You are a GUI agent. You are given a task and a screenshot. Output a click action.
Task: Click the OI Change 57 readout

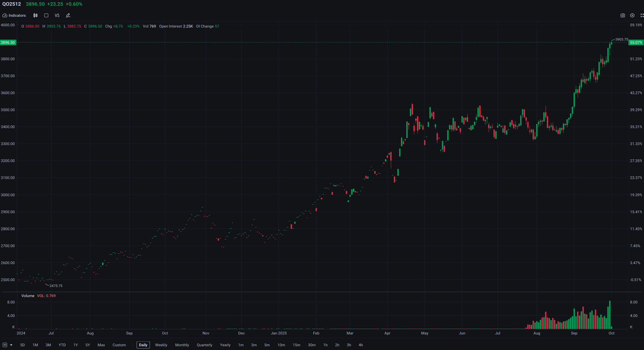pyautogui.click(x=208, y=26)
